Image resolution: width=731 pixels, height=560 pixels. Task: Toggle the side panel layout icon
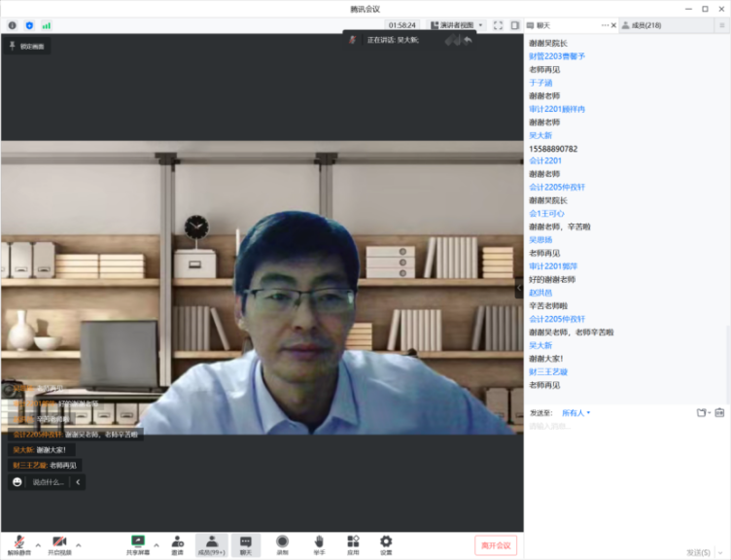coord(515,25)
